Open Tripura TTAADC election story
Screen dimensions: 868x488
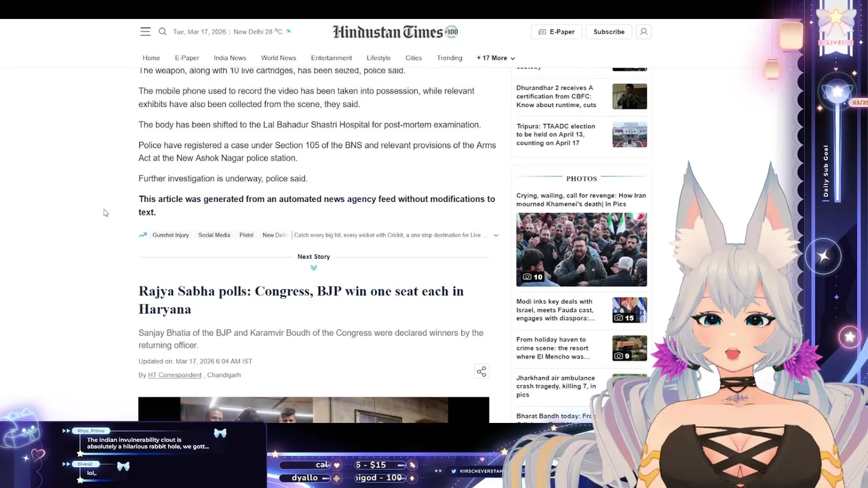pos(555,134)
